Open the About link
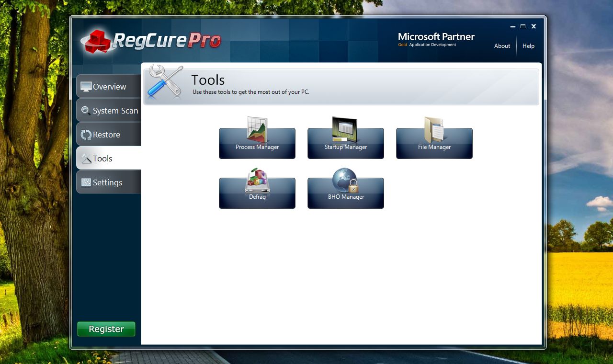 pos(502,46)
